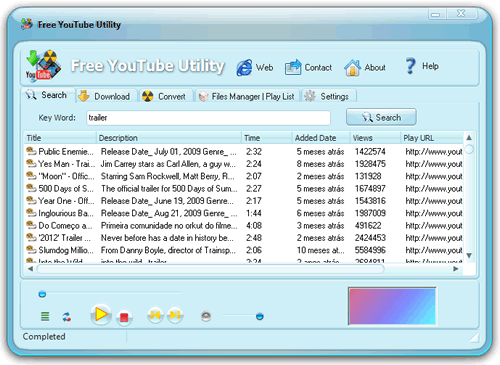Open Files Manager | Play List tab
Image resolution: width=500 pixels, height=365 pixels.
[x=247, y=96]
